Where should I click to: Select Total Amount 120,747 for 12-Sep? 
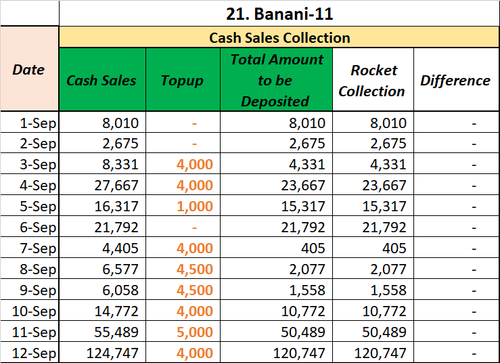click(276, 353)
